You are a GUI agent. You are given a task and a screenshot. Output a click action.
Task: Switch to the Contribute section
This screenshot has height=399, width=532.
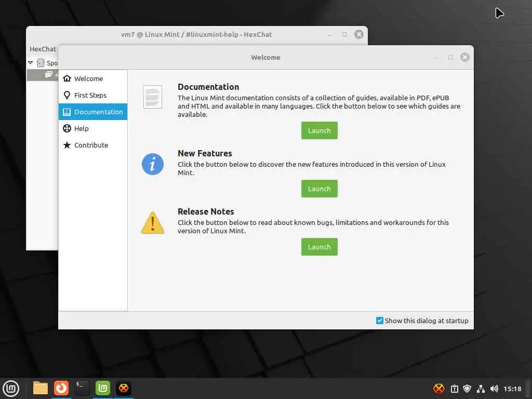point(92,145)
